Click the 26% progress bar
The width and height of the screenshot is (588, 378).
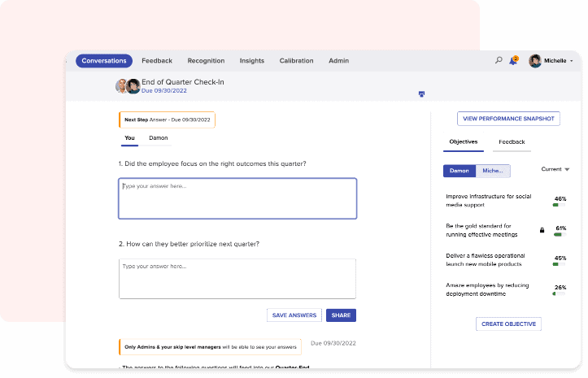[559, 294]
